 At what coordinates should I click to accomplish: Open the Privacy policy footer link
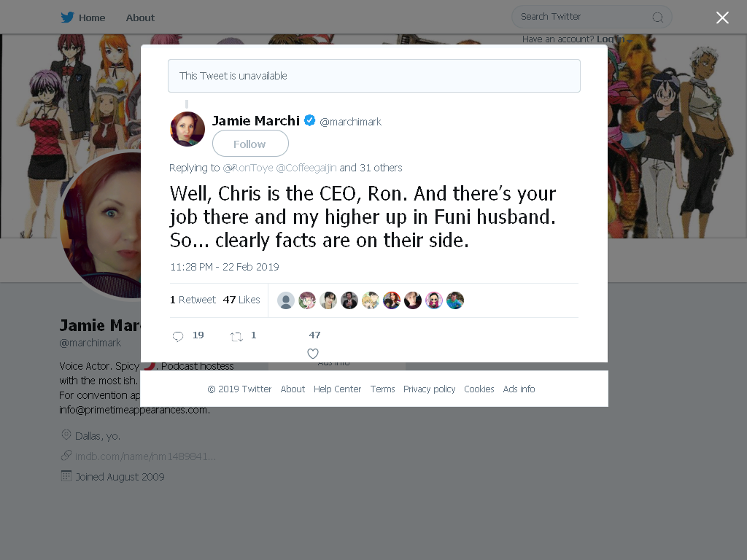tap(429, 389)
